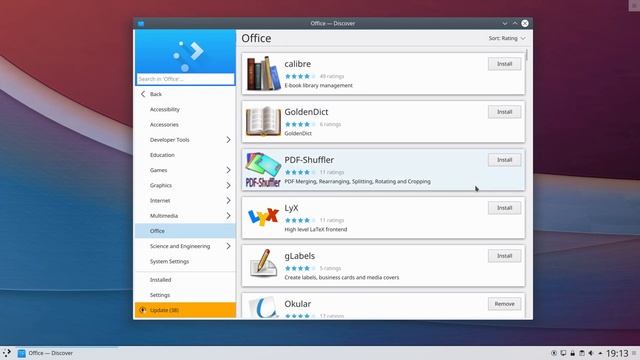Click GoldenDict's star rating
640x360 pixels.
[x=300, y=124]
